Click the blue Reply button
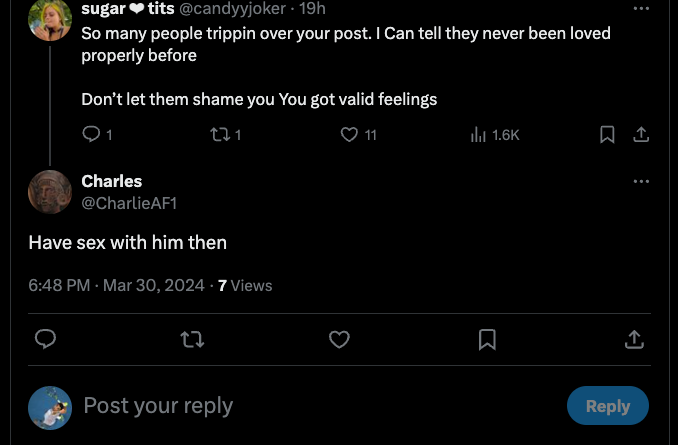Screen dimensions: 678x445 tap(608, 406)
